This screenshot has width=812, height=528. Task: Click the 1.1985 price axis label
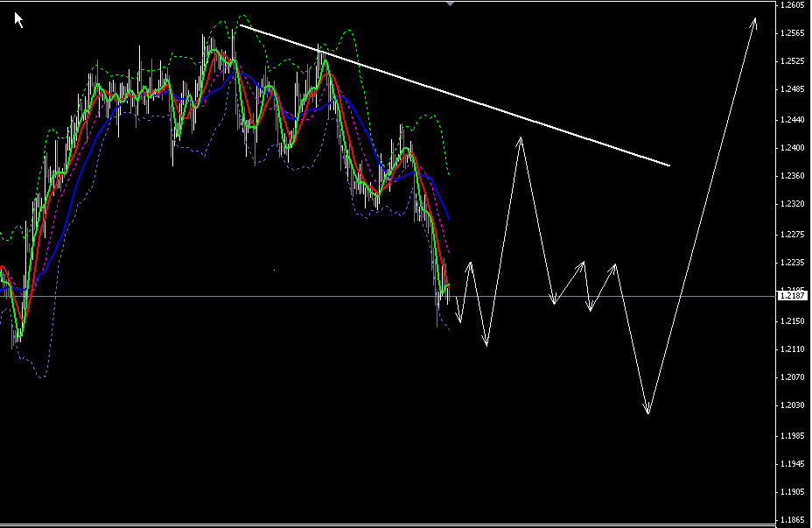793,436
